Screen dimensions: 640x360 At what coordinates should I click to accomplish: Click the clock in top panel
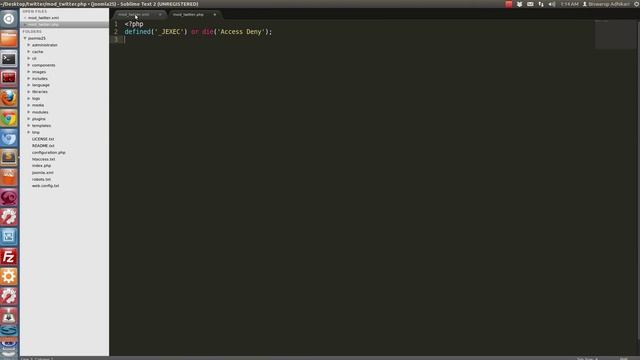click(x=569, y=4)
